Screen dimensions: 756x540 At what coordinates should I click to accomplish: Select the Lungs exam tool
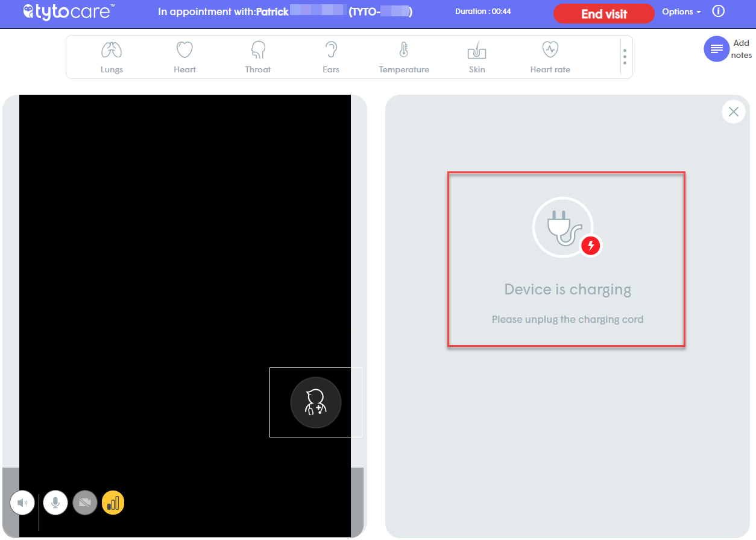[112, 56]
